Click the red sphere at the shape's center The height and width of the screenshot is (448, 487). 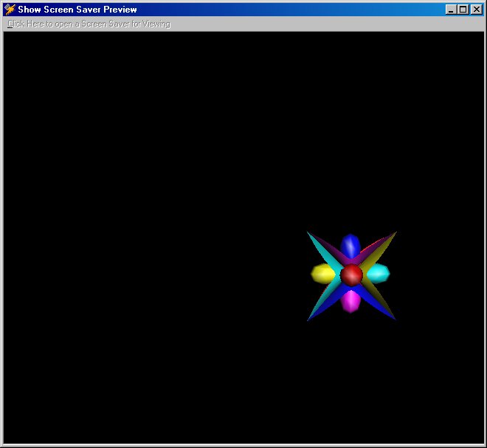click(352, 275)
